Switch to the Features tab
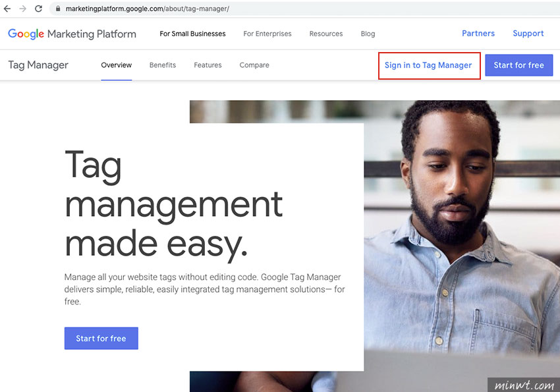560x392 pixels. [208, 65]
